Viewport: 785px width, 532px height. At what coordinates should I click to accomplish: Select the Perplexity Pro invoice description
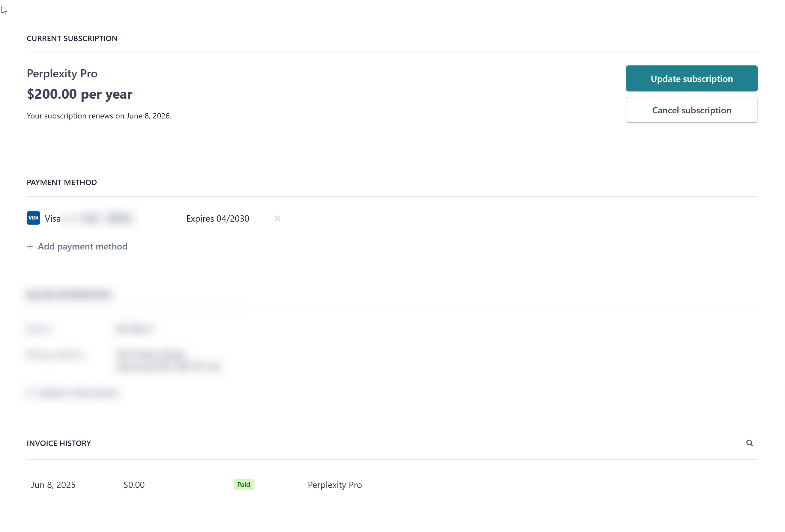tap(334, 485)
